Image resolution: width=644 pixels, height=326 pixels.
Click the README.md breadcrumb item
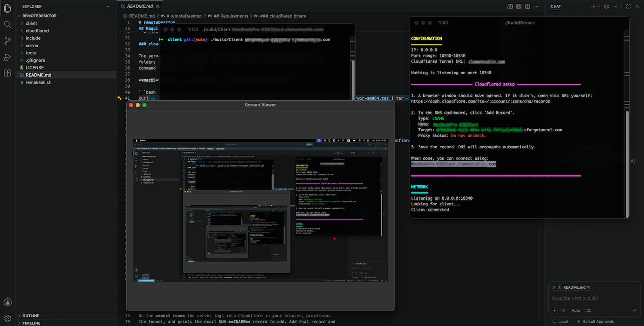tap(139, 16)
